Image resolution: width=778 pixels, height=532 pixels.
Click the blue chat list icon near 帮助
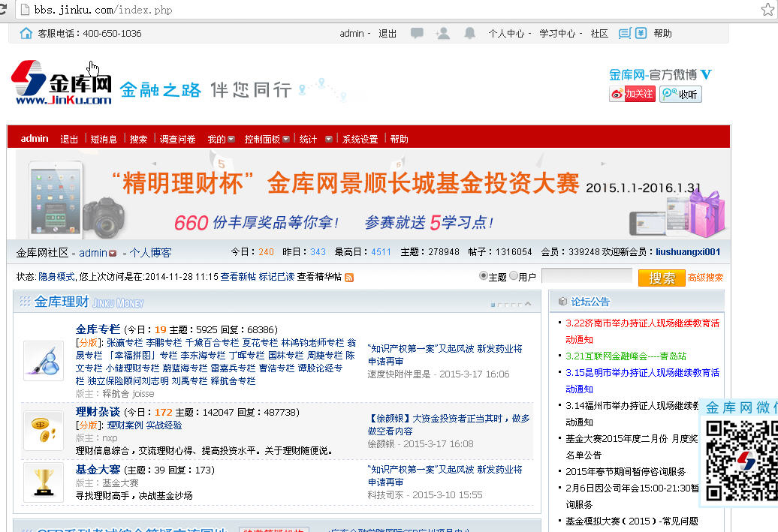(625, 33)
